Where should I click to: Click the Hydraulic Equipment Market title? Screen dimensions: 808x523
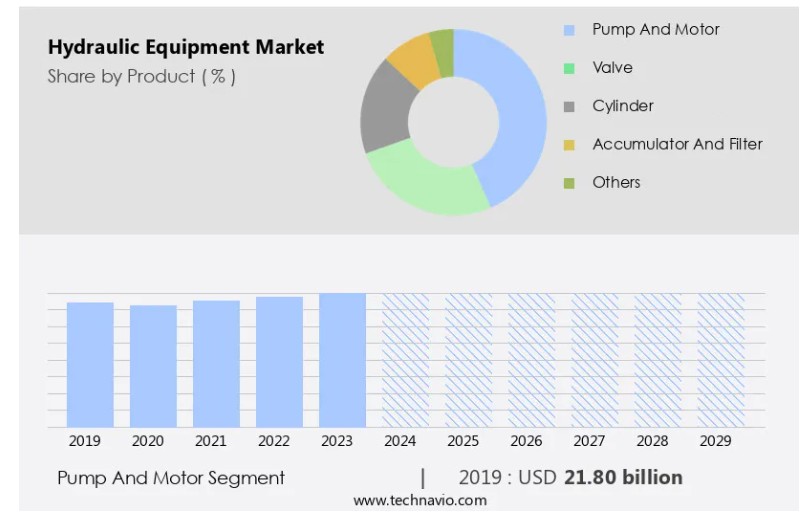186,47
